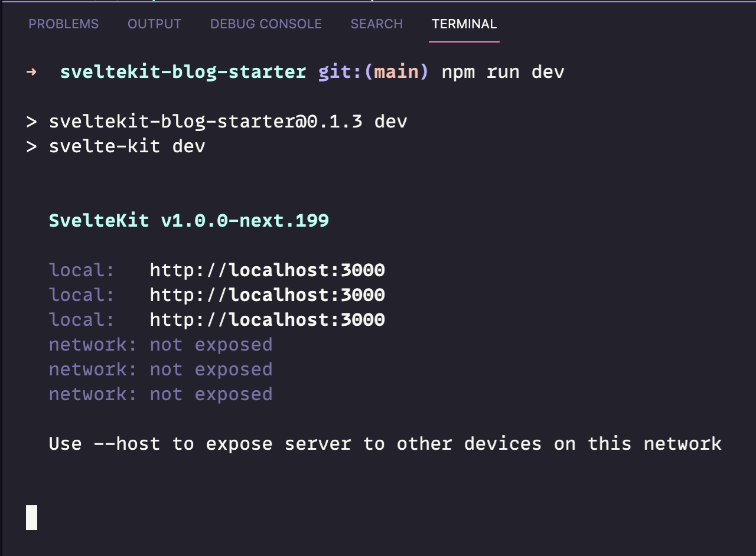Image resolution: width=756 pixels, height=556 pixels.
Task: Open the first localhost:3000 link
Action: 267,270
